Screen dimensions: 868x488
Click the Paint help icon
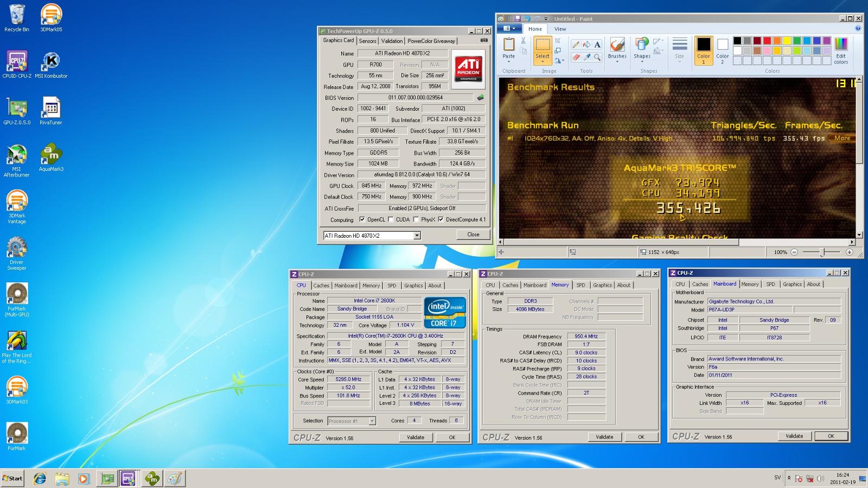(x=858, y=29)
